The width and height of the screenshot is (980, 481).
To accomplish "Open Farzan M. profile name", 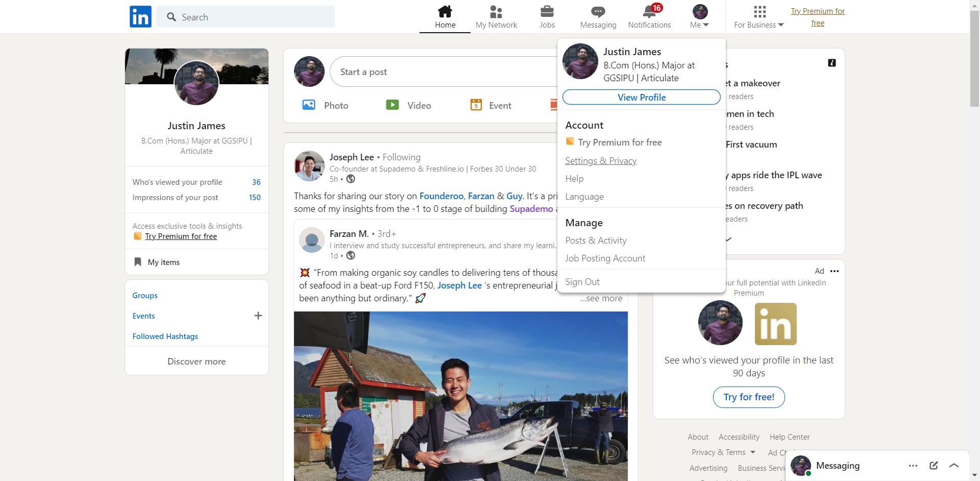I will pos(349,234).
